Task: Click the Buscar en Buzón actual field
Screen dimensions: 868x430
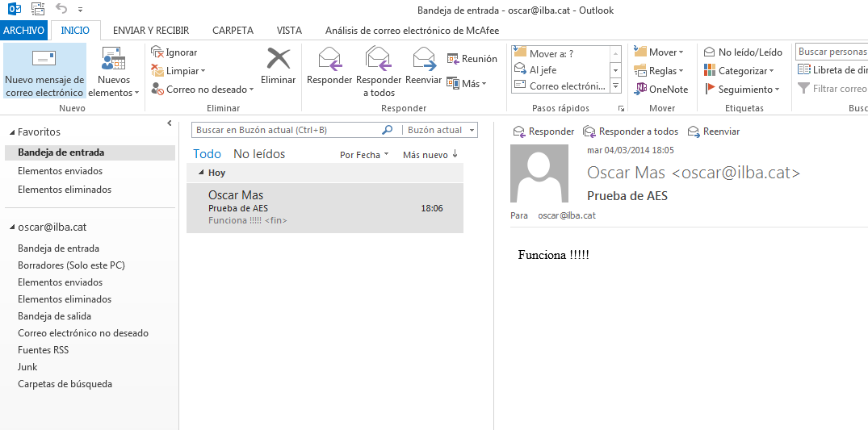Action: [x=287, y=130]
